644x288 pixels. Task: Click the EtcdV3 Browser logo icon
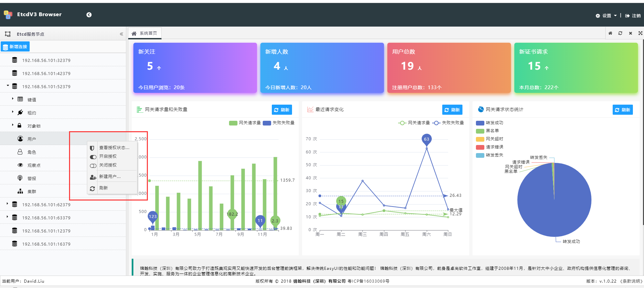8,14
